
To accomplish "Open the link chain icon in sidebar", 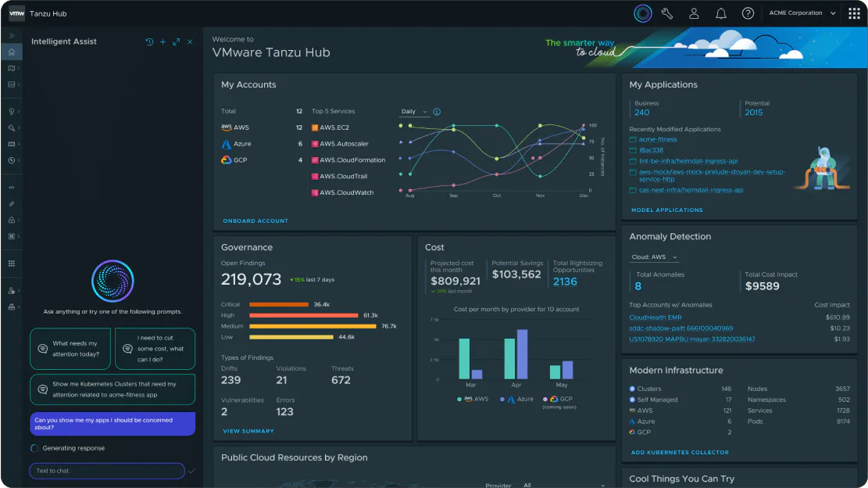I will pyautogui.click(x=11, y=204).
